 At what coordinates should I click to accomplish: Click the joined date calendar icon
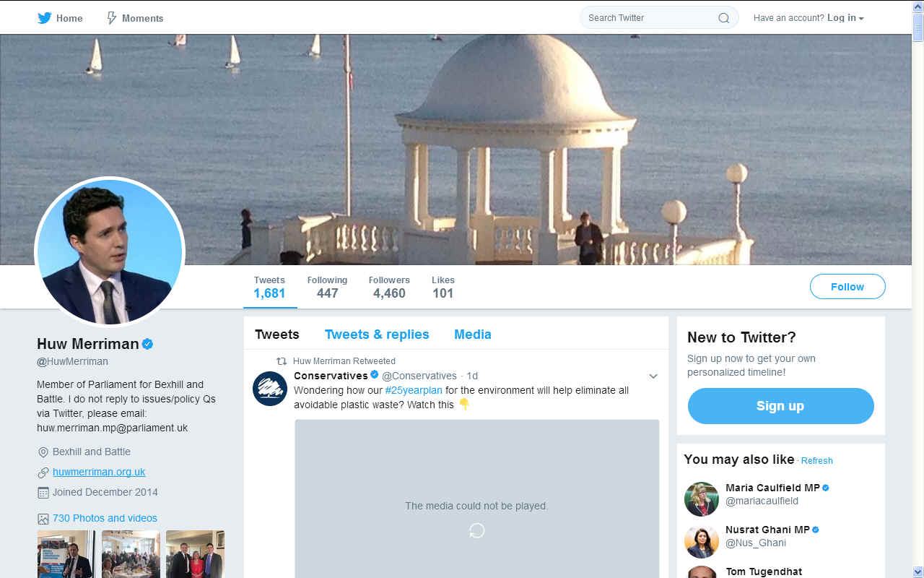pyautogui.click(x=43, y=493)
